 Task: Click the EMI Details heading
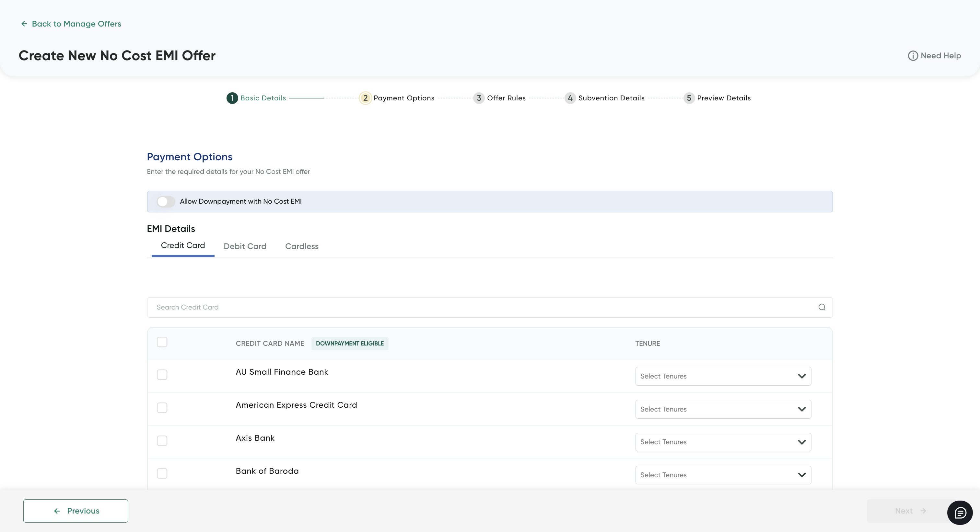click(x=171, y=229)
